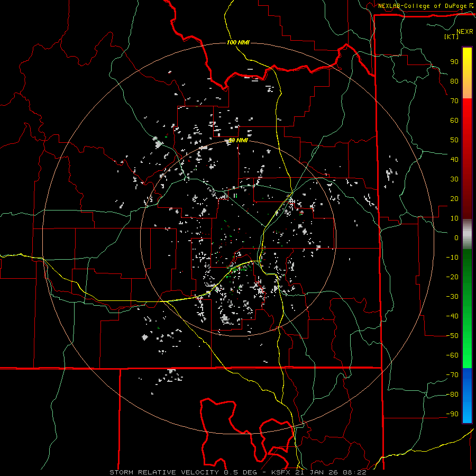Click the 08:22 timestamp in the footer
The height and width of the screenshot is (476, 476).
pyautogui.click(x=354, y=472)
